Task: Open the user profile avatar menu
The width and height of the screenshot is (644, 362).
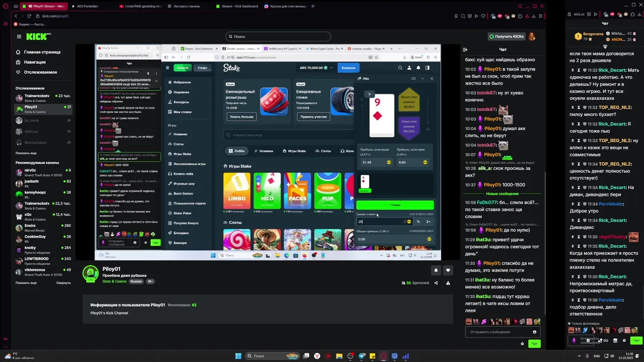Action: (532, 36)
